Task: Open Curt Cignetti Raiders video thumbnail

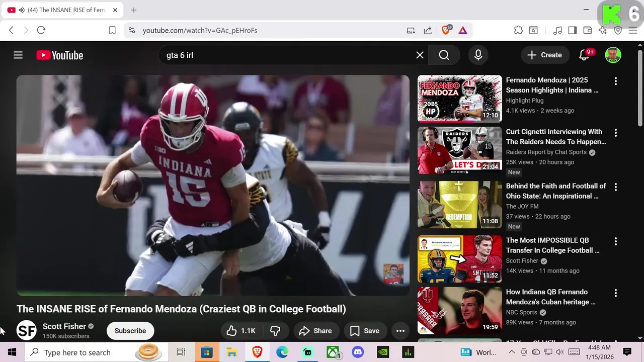Action: 460,150
